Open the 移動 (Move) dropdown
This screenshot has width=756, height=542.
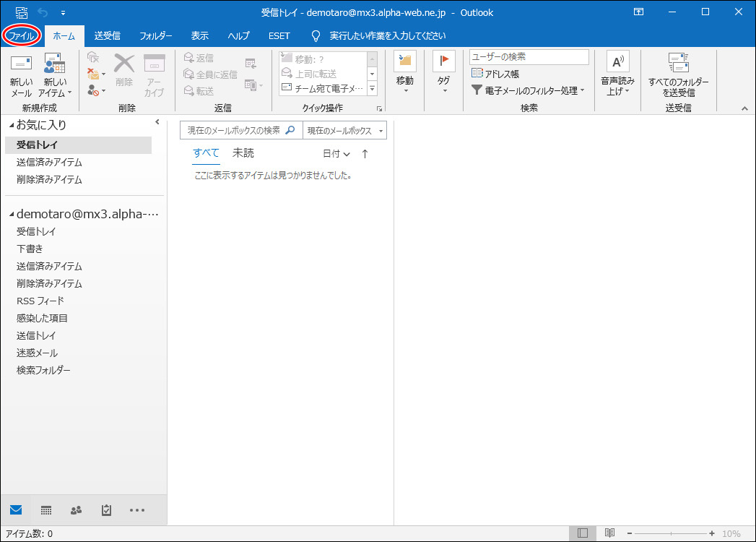(405, 74)
